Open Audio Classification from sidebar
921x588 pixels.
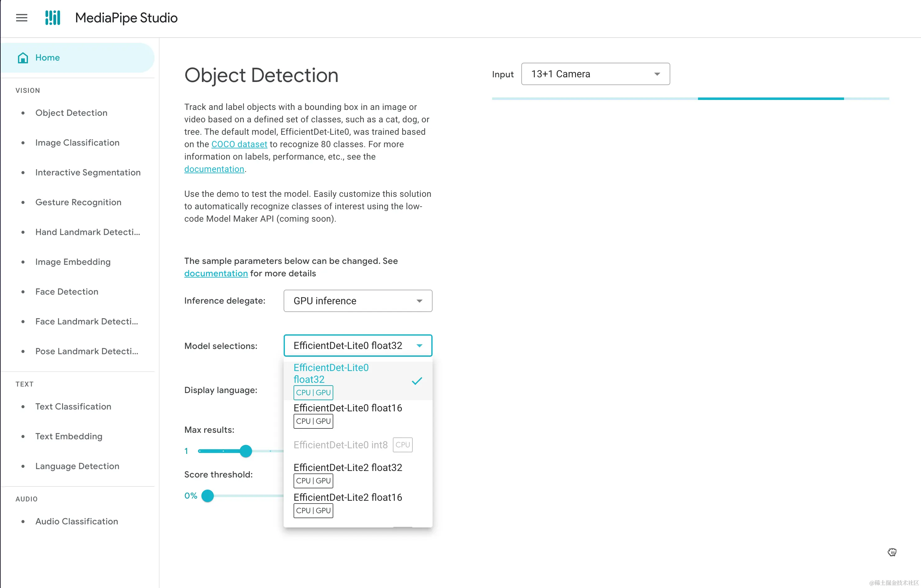point(77,522)
